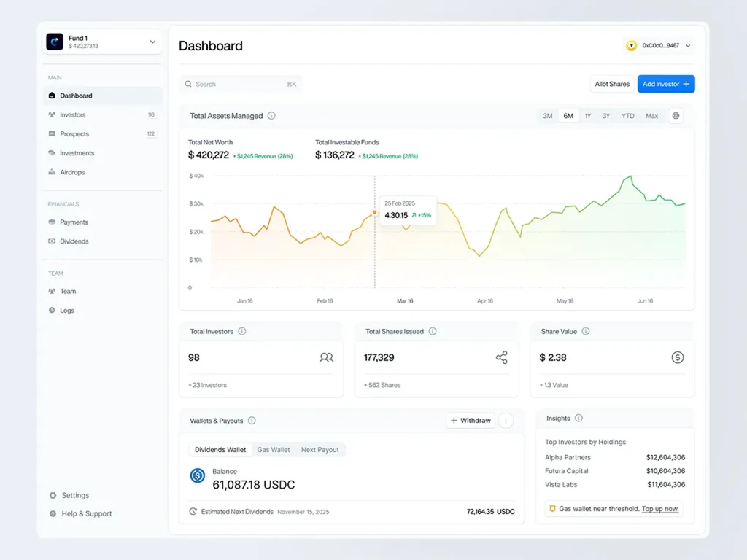Viewport: 747px width, 560px height.
Task: Switch to the Gas Wallet tab
Action: point(274,449)
